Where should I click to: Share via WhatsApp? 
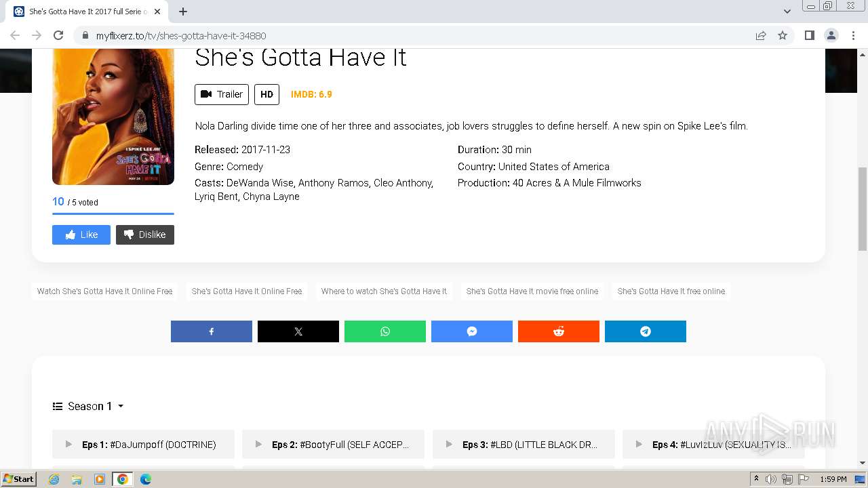tap(385, 331)
